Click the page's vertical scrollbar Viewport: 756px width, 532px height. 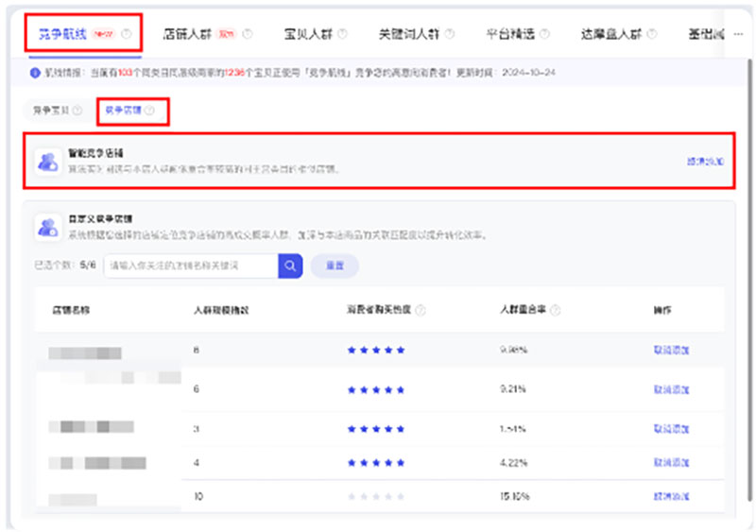tap(749, 280)
